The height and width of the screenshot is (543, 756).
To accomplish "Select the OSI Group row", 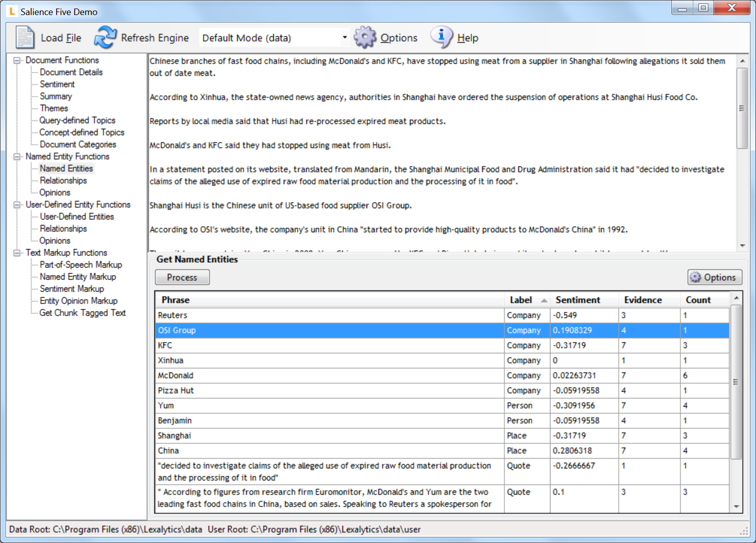I will (x=442, y=330).
